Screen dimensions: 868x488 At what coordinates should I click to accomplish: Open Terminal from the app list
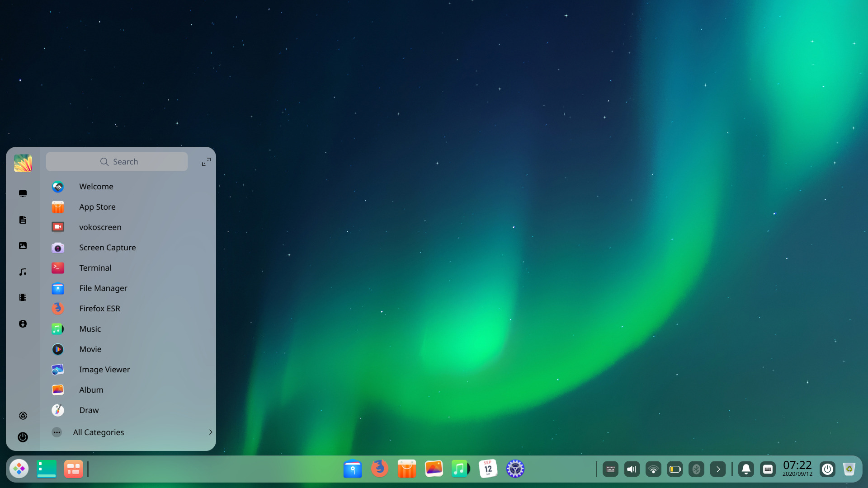tap(95, 267)
